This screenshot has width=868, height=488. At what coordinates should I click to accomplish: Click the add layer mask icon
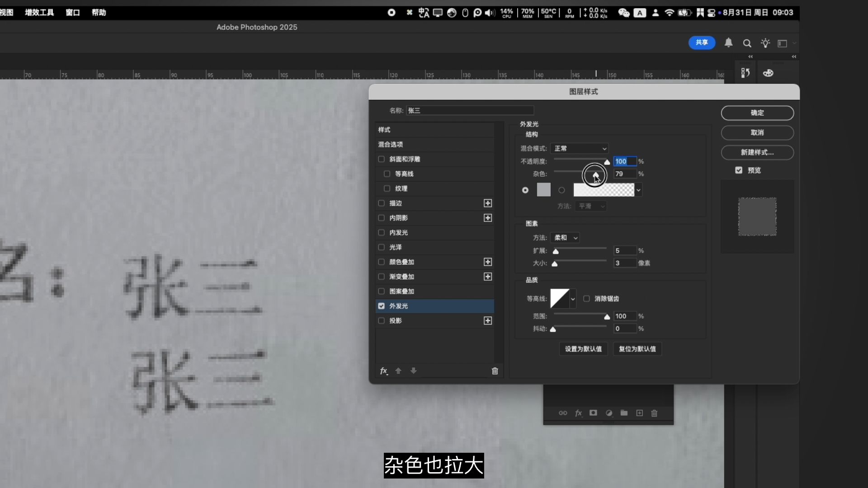pos(593,413)
